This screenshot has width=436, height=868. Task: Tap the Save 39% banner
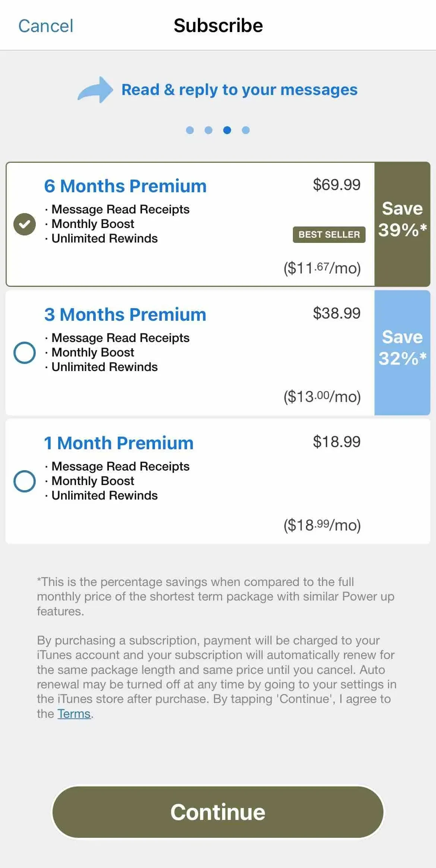pos(402,224)
